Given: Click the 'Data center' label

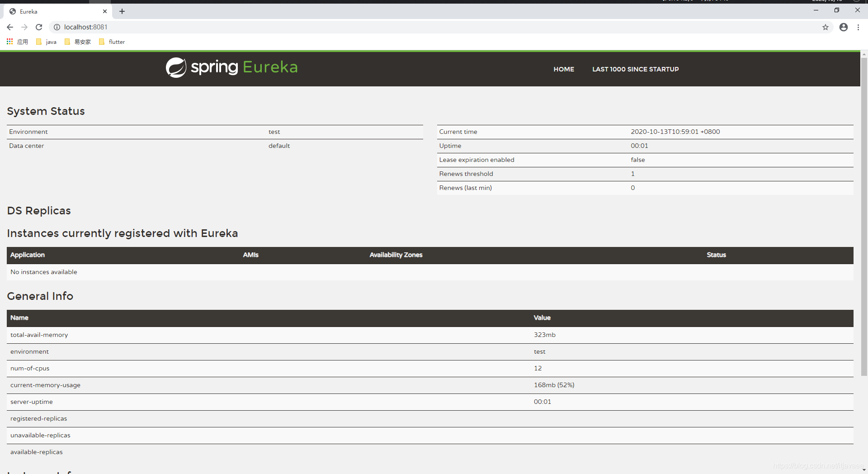Looking at the screenshot, I should pos(26,146).
